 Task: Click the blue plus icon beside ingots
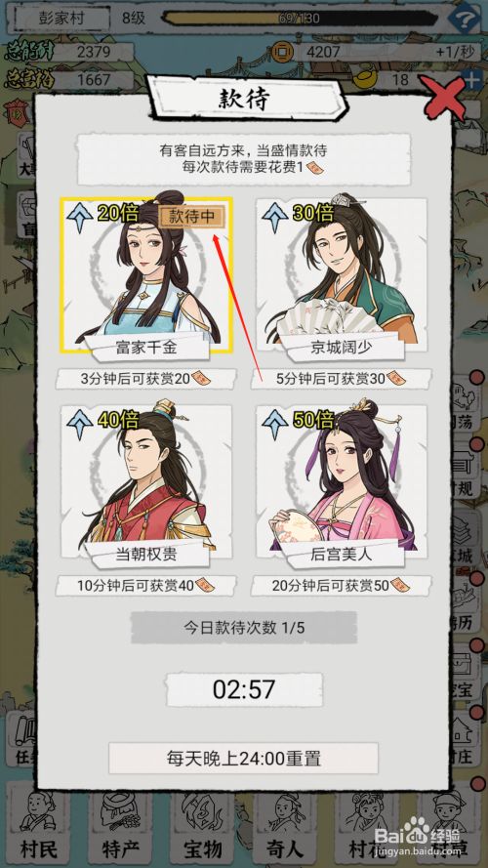point(472,80)
